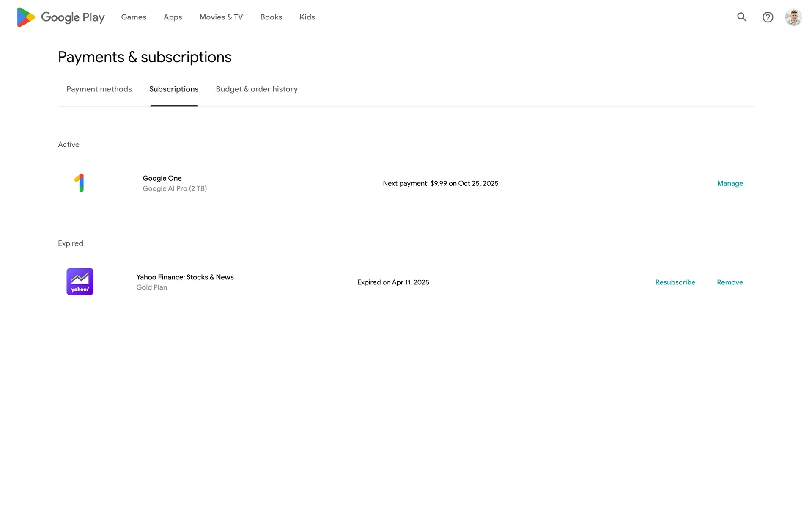This screenshot has width=812, height=508.
Task: Click the Next payment $9.99 text
Action: (440, 183)
